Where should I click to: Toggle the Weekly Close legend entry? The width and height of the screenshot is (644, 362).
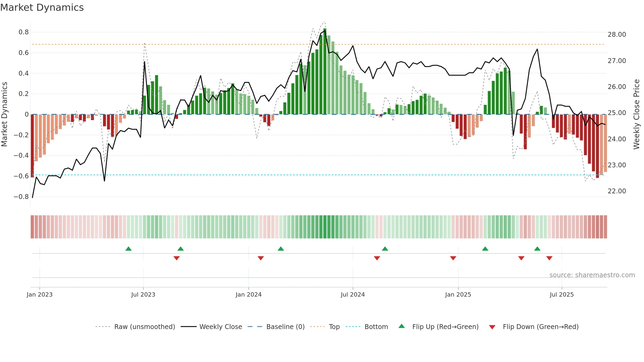coord(211,327)
